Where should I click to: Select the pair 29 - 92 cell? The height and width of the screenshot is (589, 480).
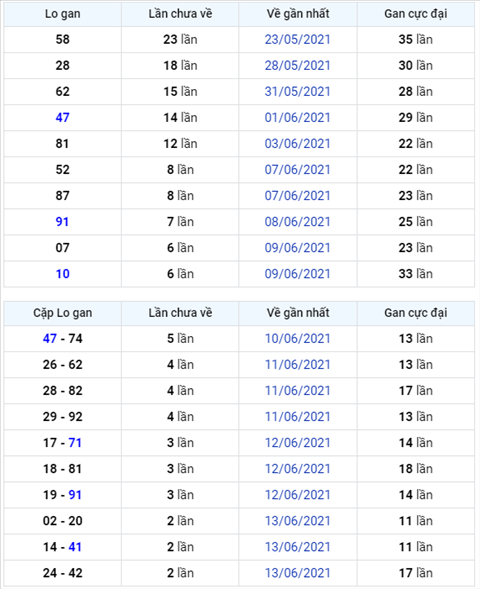62,417
